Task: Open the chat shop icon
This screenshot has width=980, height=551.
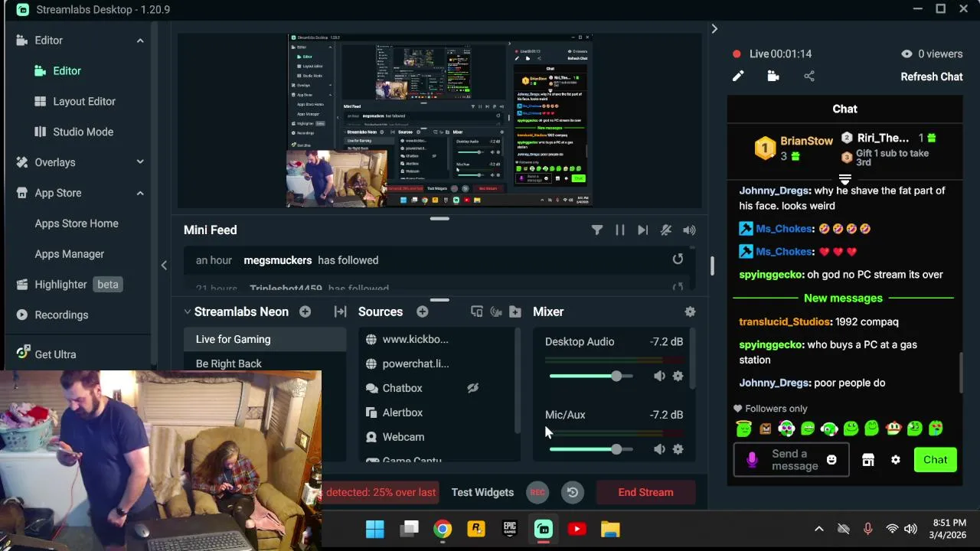Action: point(868,460)
